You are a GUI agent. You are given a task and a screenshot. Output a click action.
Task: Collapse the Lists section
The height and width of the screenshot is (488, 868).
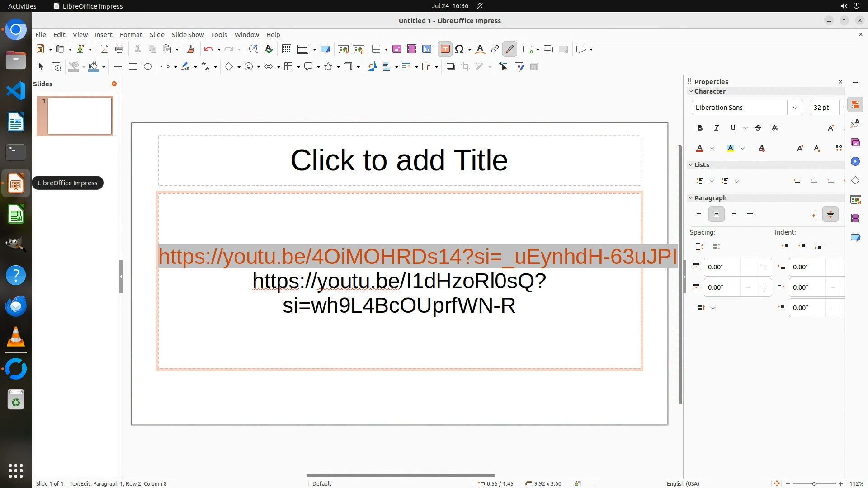(691, 165)
